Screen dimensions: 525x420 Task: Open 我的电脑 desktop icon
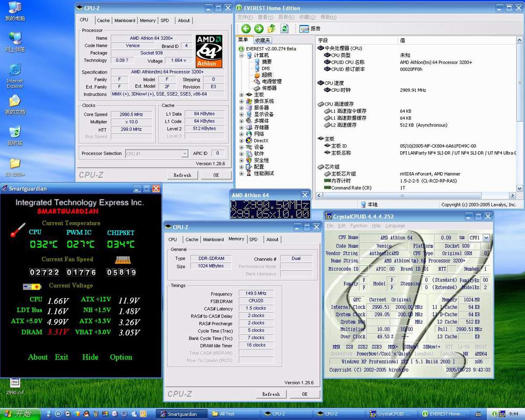(x=15, y=12)
